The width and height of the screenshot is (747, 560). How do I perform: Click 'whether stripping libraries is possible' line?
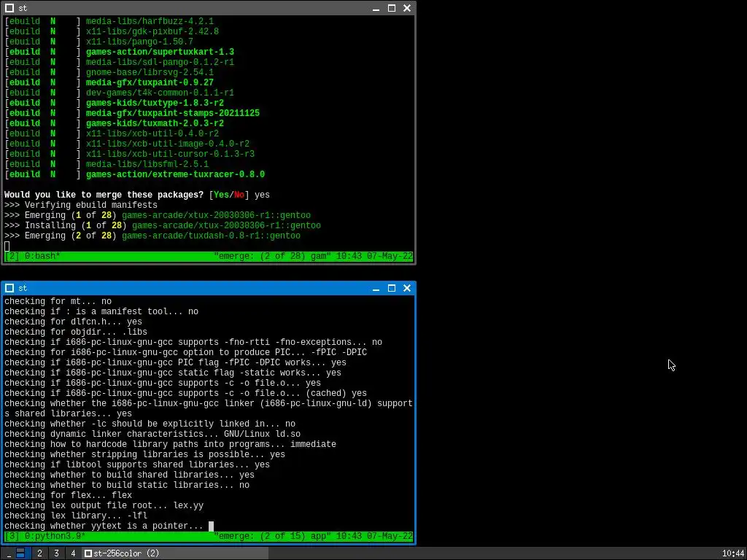coord(145,455)
